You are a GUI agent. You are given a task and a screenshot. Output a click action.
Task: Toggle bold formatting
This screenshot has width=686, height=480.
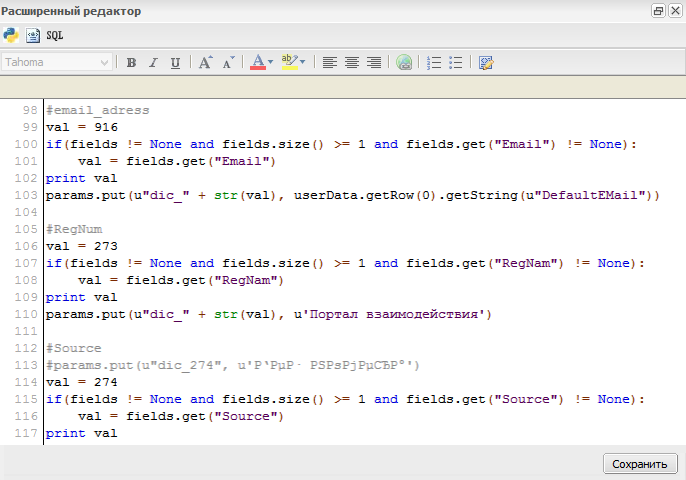[x=131, y=62]
